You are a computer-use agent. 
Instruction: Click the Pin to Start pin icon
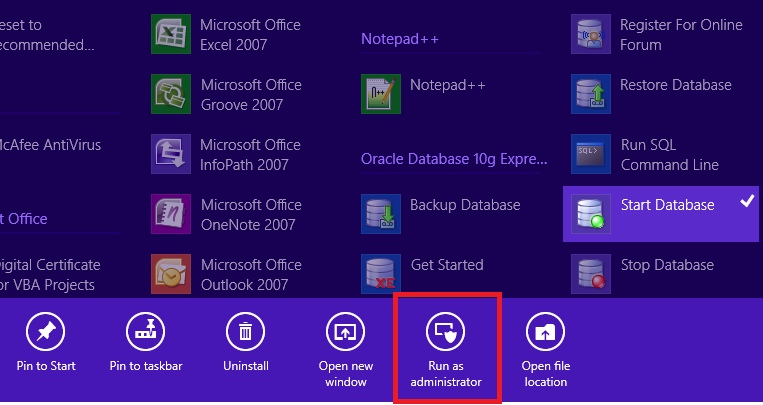click(x=46, y=331)
